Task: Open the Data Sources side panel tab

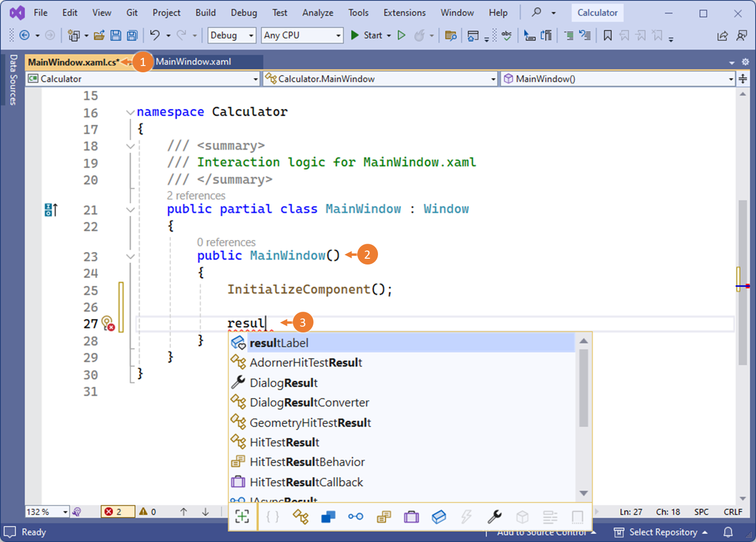Action: [13, 79]
